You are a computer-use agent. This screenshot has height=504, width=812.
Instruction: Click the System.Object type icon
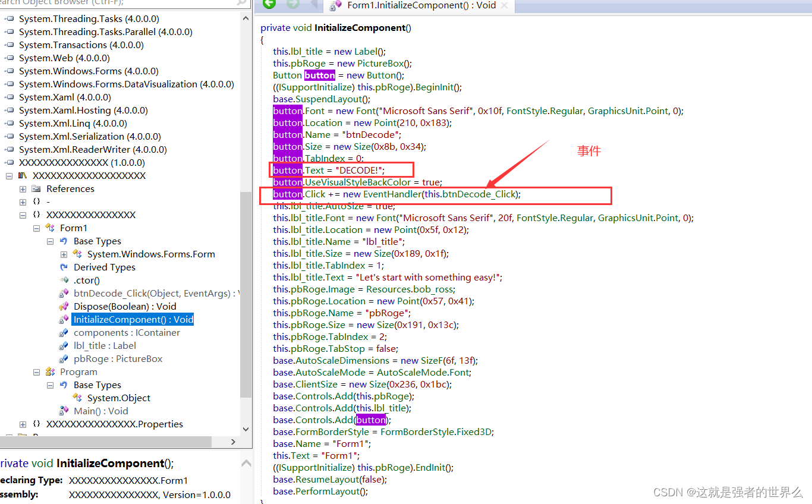click(78, 398)
